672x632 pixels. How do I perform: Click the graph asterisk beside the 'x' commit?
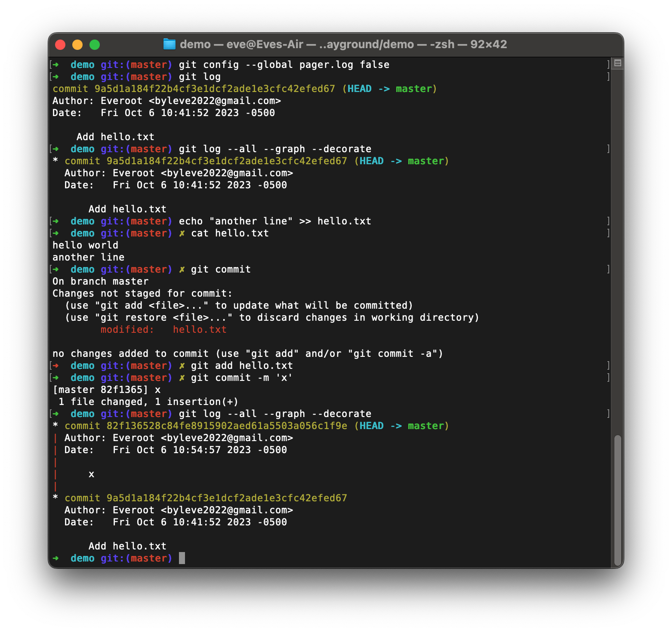(x=55, y=426)
